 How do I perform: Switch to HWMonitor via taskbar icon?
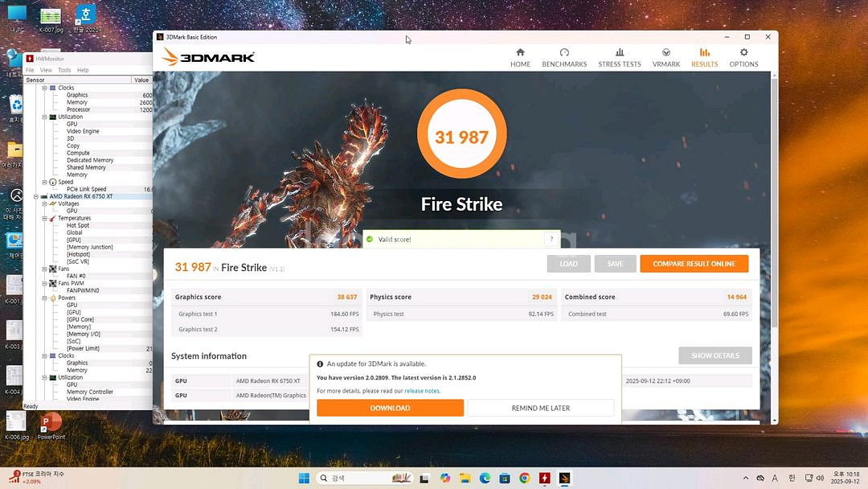tap(545, 478)
